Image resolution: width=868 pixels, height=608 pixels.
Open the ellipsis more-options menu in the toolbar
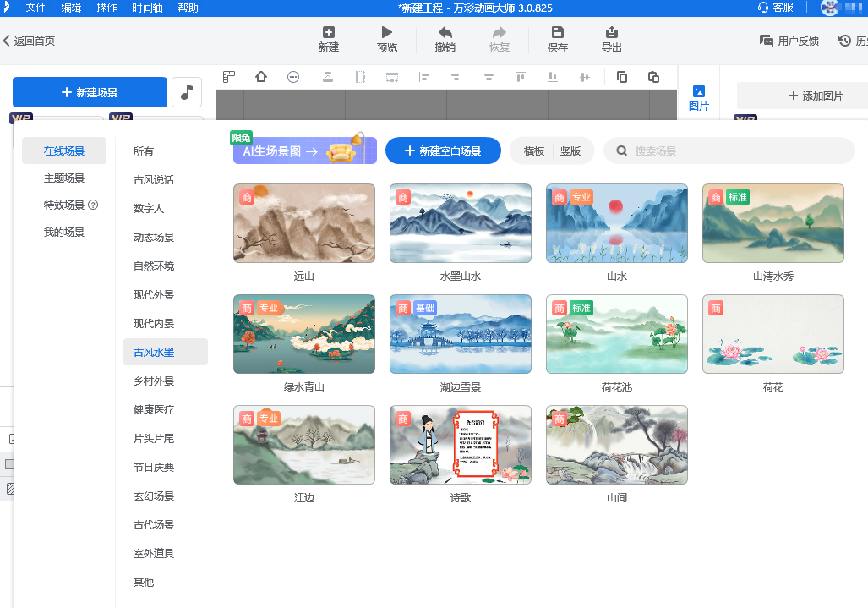293,77
